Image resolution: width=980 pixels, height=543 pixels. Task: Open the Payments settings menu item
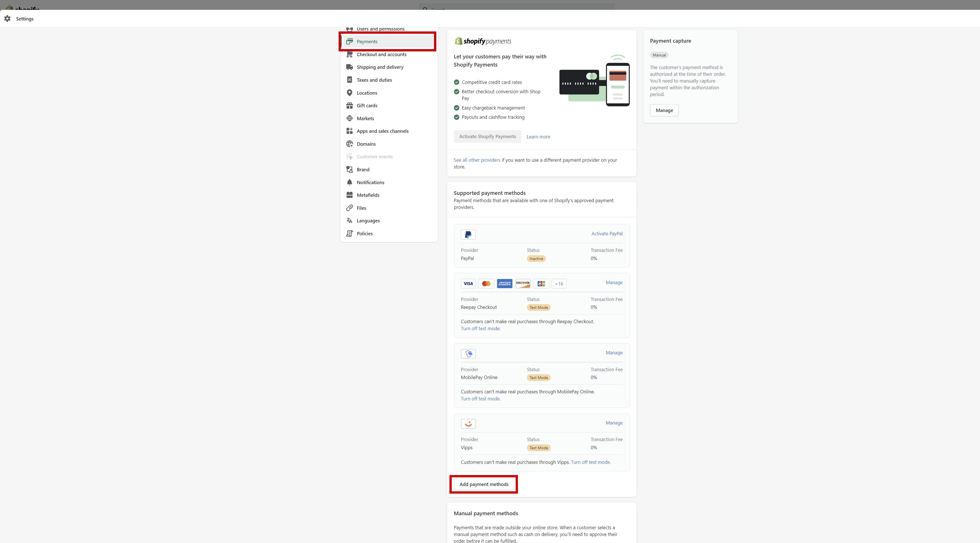click(388, 42)
